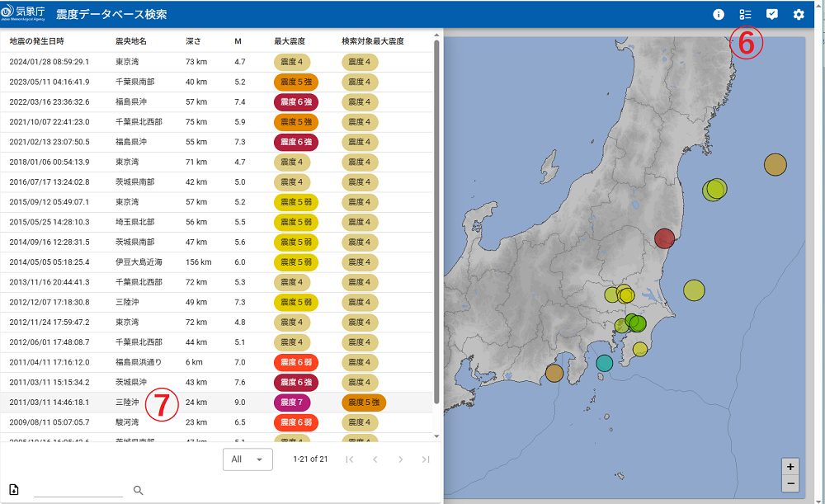
Task: Jump to the last results page arrow
Action: 426,459
